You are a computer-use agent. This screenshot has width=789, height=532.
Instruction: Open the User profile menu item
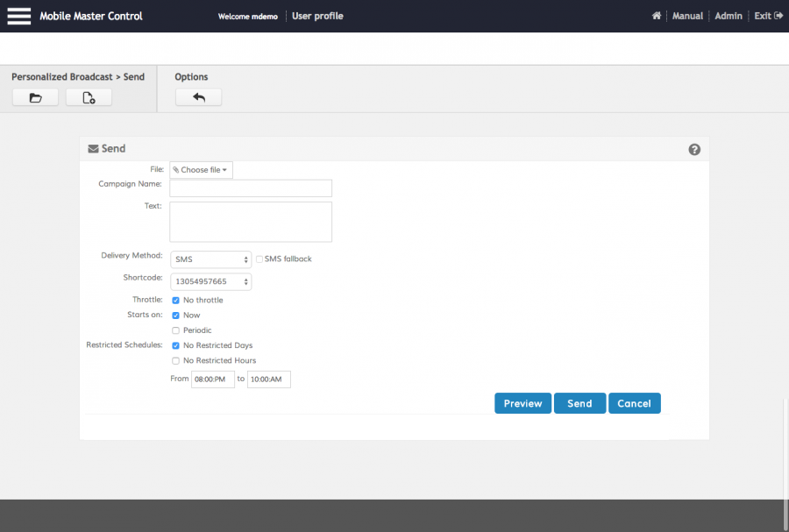pos(317,16)
